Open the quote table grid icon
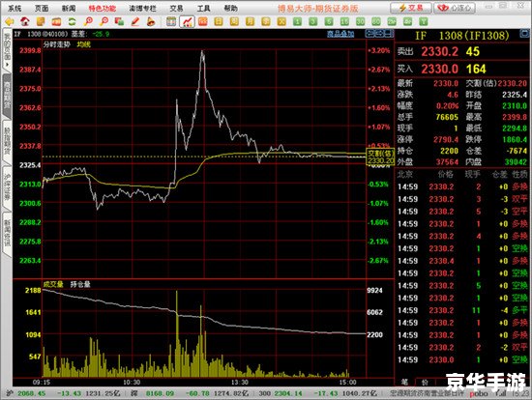 [x=171, y=21]
